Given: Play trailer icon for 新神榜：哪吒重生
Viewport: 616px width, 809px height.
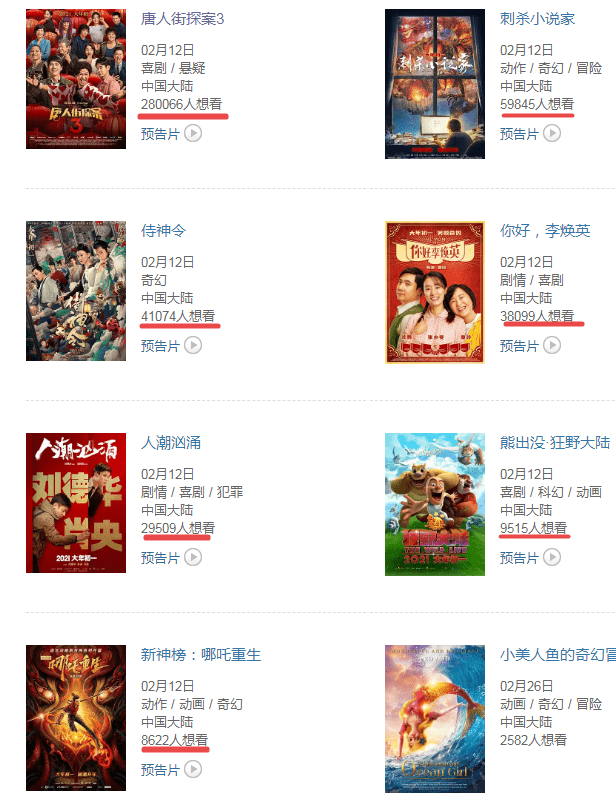Looking at the screenshot, I should pos(193,769).
